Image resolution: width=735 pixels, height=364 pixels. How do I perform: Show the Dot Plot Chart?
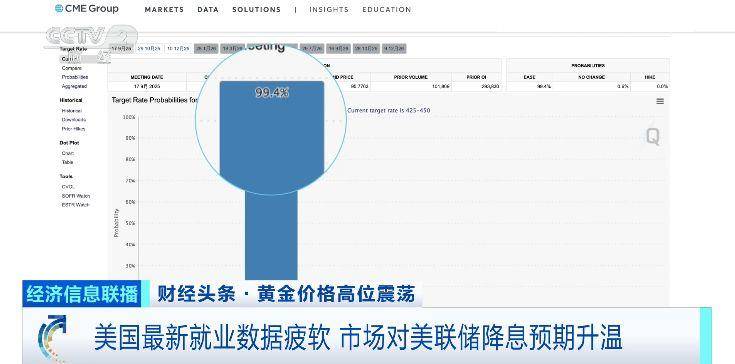pyautogui.click(x=68, y=153)
